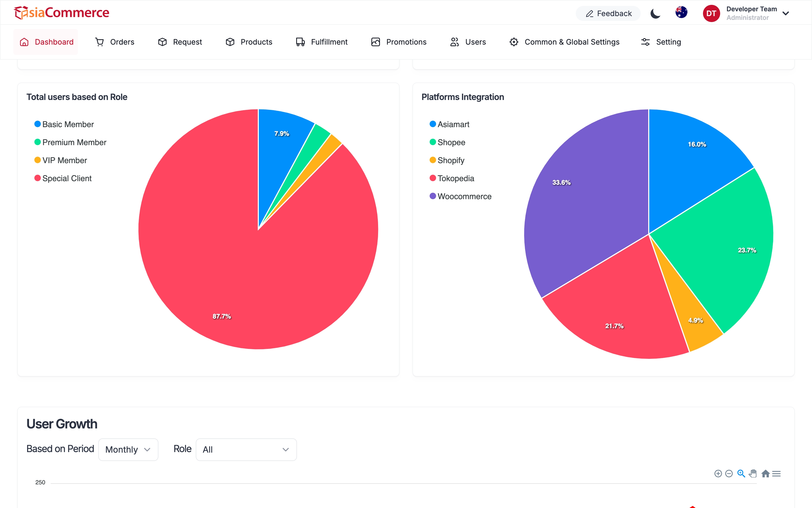812x508 pixels.
Task: Open the Feedback form
Action: (x=608, y=13)
